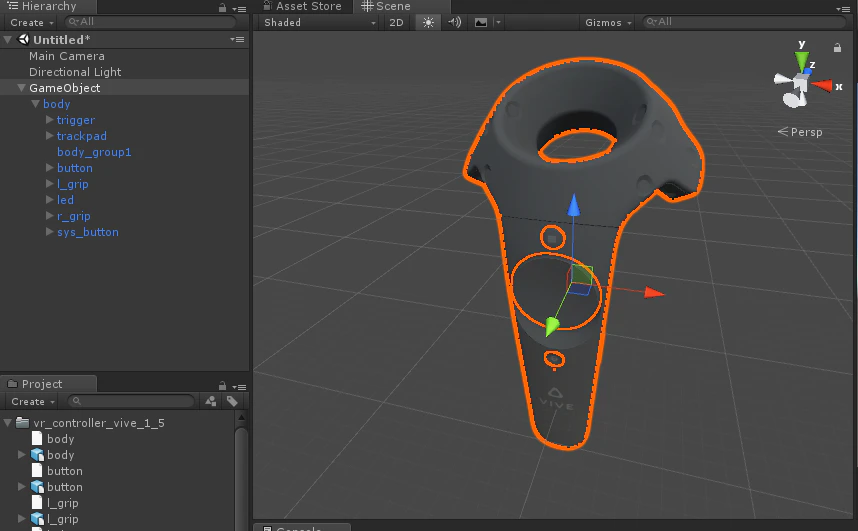Click the Project search field
858x531 pixels.
pos(131,401)
